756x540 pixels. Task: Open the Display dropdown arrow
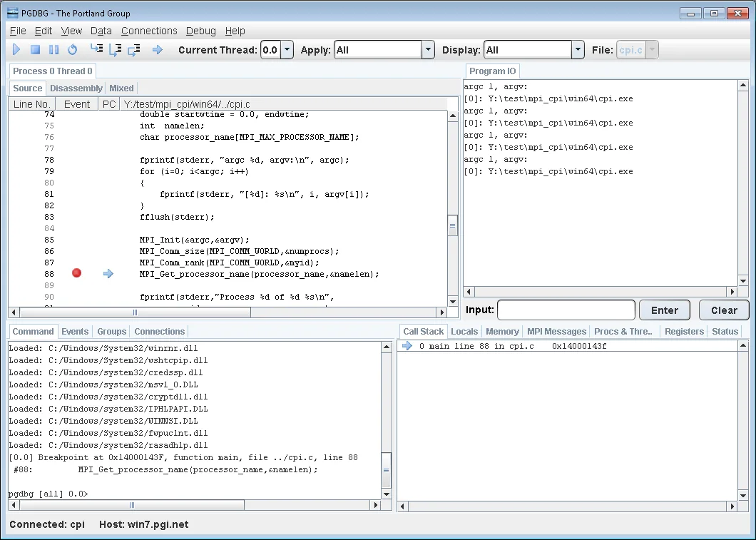point(578,50)
